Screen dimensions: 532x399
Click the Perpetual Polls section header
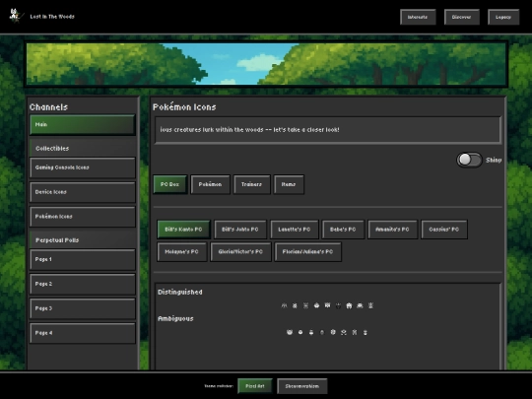pyautogui.click(x=83, y=239)
